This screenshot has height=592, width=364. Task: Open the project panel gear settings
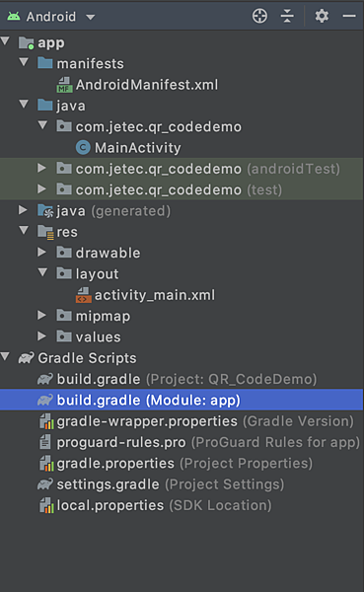point(322,16)
